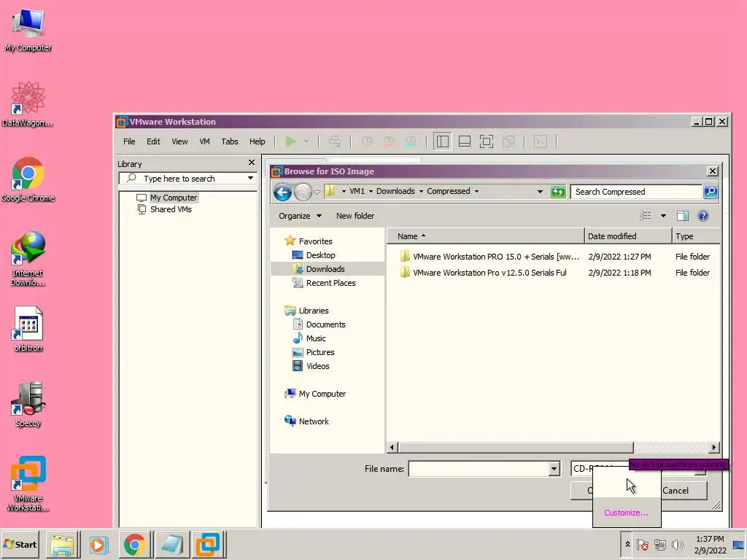The image size is (747, 560).
Task: Click the Back arrow in Browse dialog
Action: pos(282,192)
